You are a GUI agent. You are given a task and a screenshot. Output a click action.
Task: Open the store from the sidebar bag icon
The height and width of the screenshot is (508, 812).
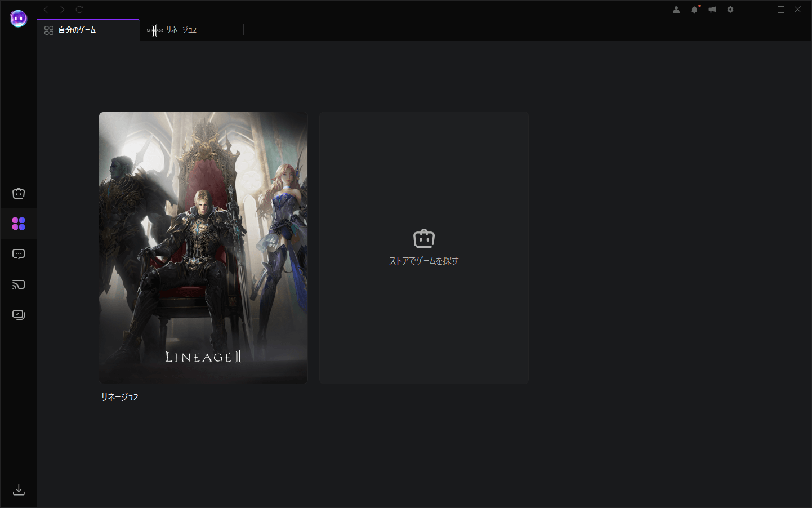click(19, 194)
